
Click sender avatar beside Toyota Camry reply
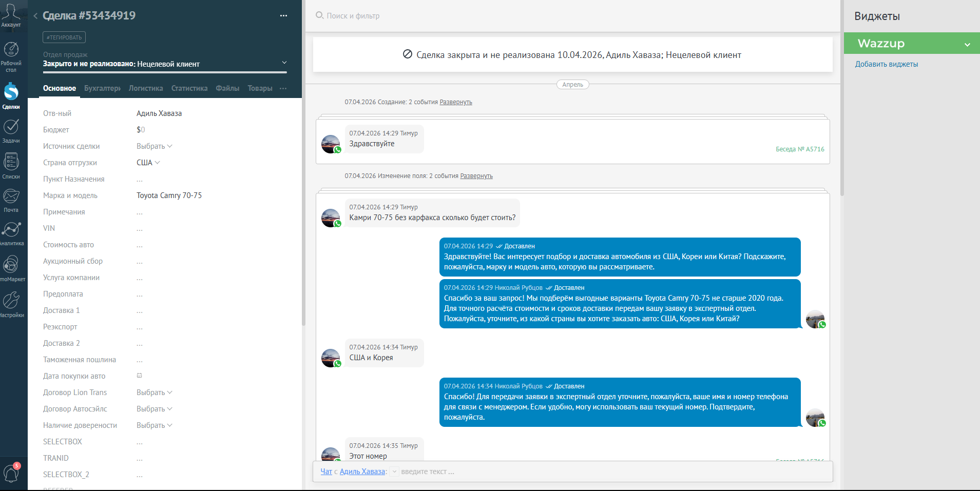815,319
